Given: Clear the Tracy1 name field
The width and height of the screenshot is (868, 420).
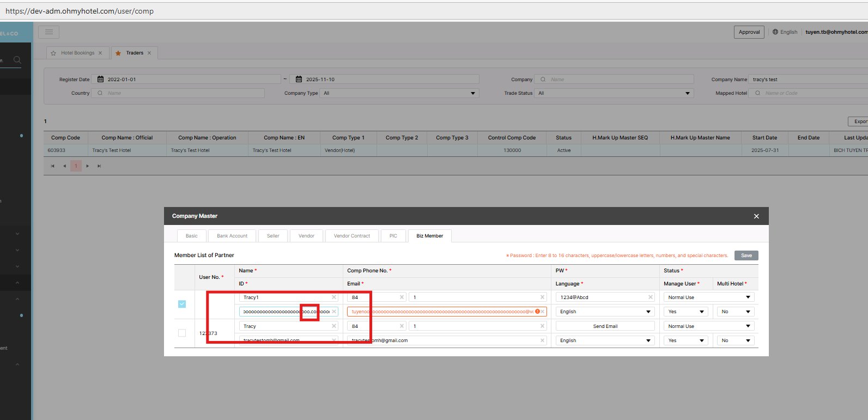Looking at the screenshot, I should pyautogui.click(x=334, y=297).
